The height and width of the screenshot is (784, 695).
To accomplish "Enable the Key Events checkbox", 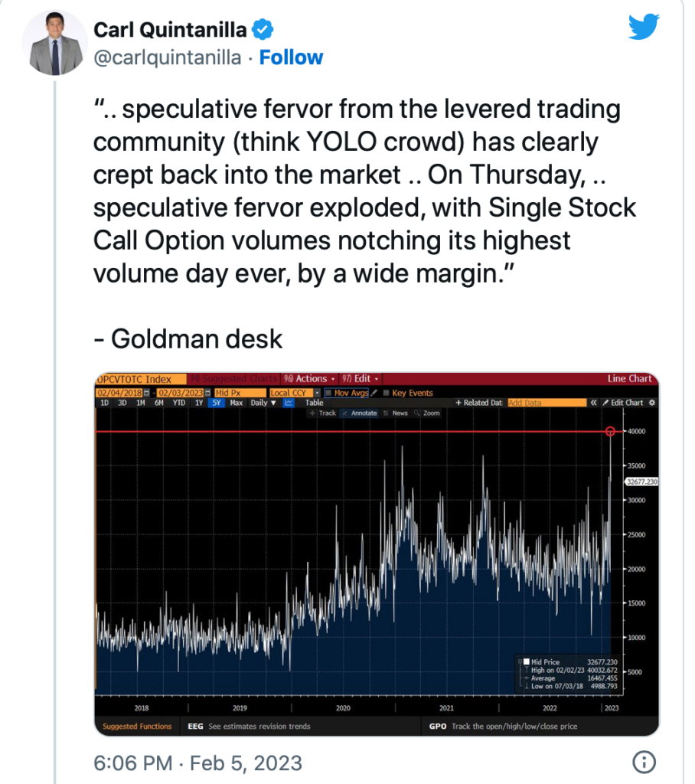I will coord(386,393).
